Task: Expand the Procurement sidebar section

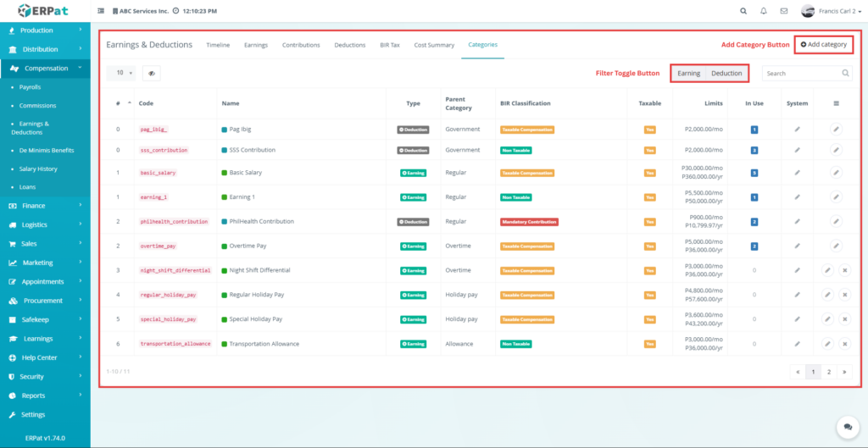Action: (45, 301)
